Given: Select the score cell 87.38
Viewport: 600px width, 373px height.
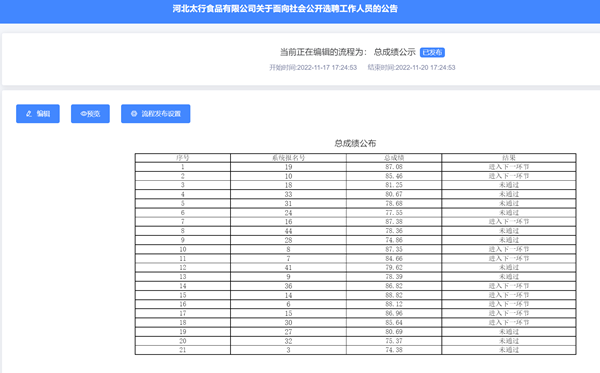Looking at the screenshot, I should [x=394, y=222].
